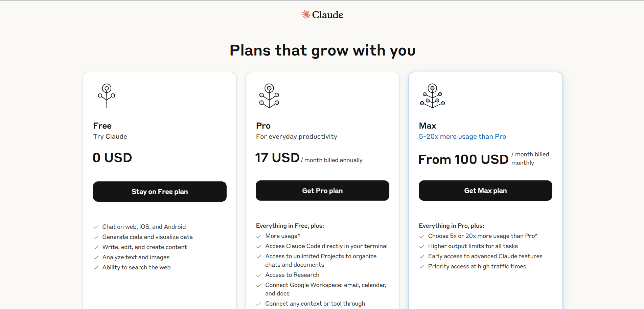The image size is (644, 309).
Task: Get the Pro plan
Action: pyautogui.click(x=322, y=191)
